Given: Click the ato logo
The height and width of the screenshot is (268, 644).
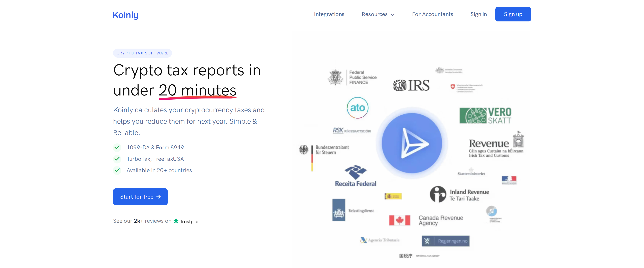Looking at the screenshot, I should [358, 108].
